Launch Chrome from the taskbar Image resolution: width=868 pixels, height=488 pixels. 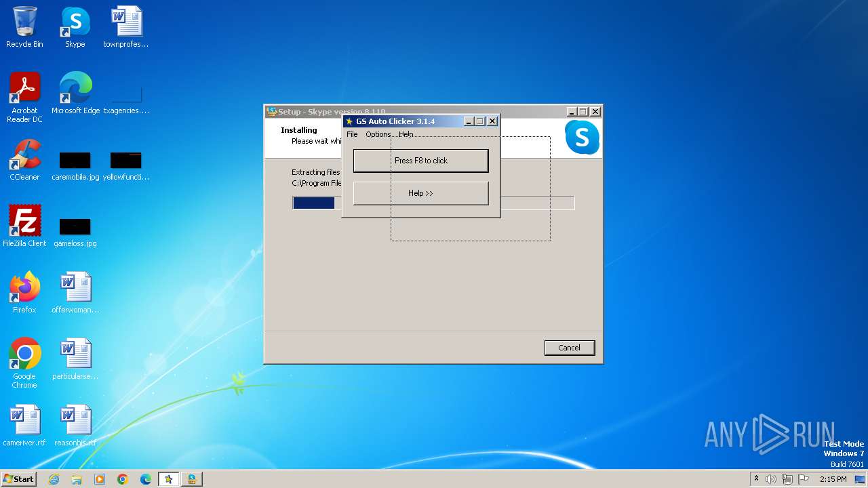pyautogui.click(x=123, y=479)
